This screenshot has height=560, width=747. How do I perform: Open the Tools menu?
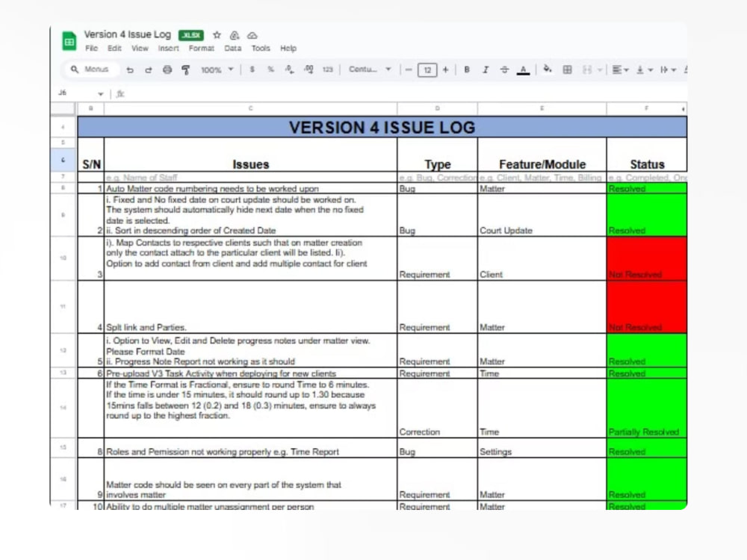coord(261,48)
